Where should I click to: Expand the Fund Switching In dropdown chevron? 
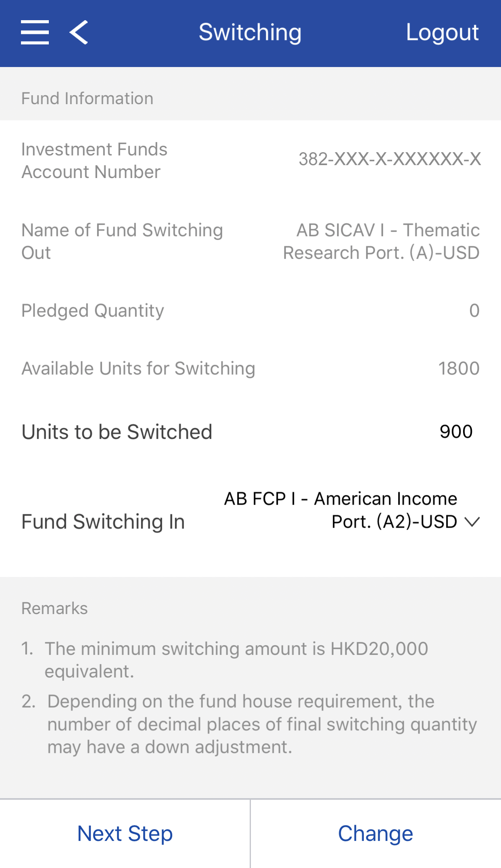click(x=472, y=522)
